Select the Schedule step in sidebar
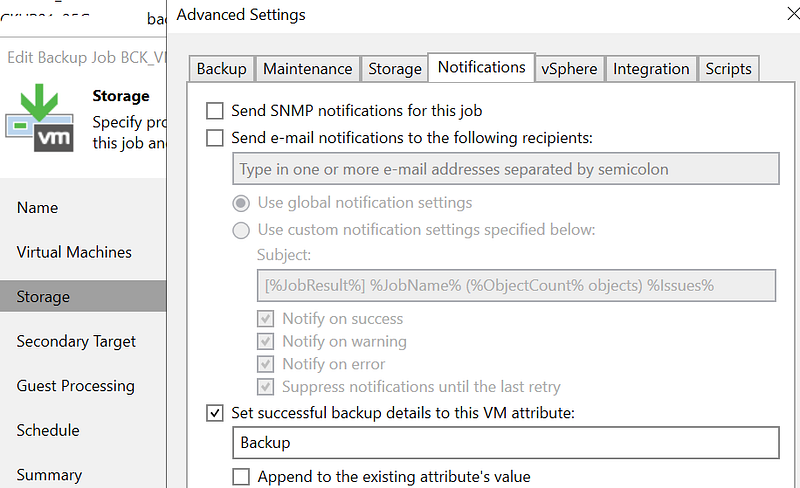800x488 pixels. point(48,430)
